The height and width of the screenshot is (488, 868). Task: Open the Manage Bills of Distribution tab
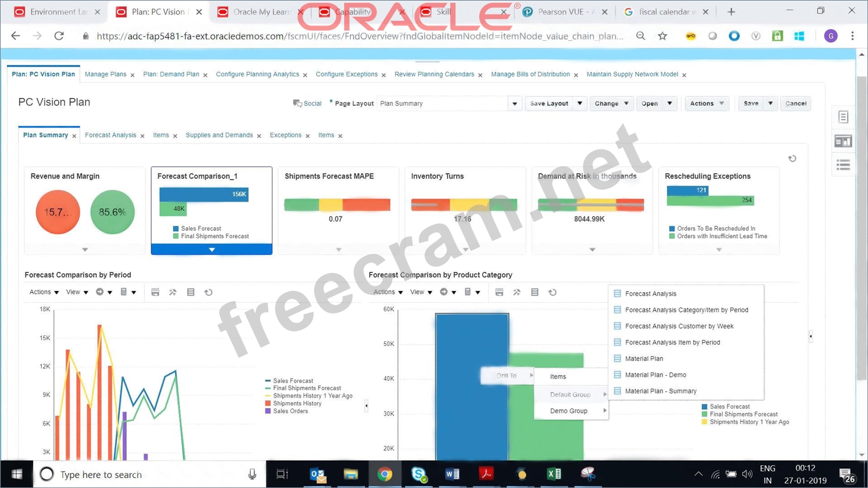click(x=530, y=74)
